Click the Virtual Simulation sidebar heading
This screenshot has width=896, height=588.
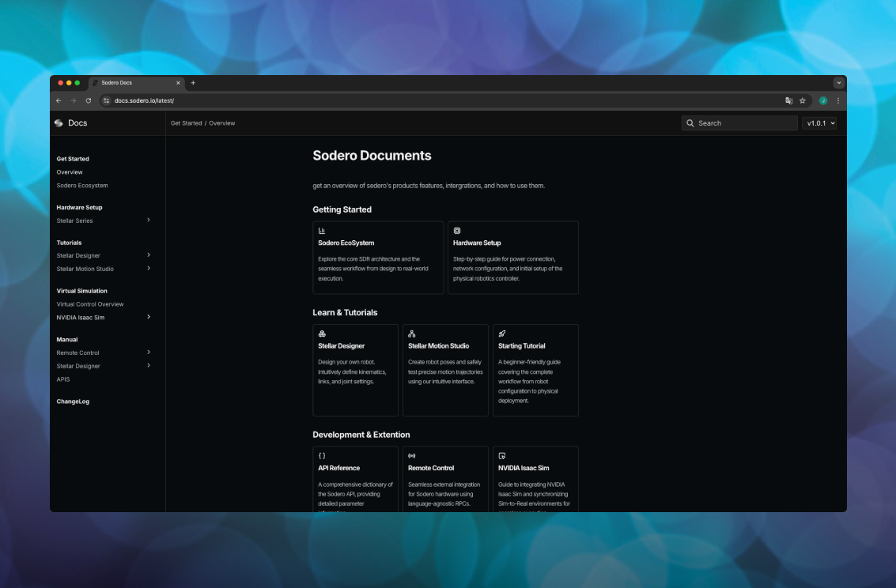(81, 291)
